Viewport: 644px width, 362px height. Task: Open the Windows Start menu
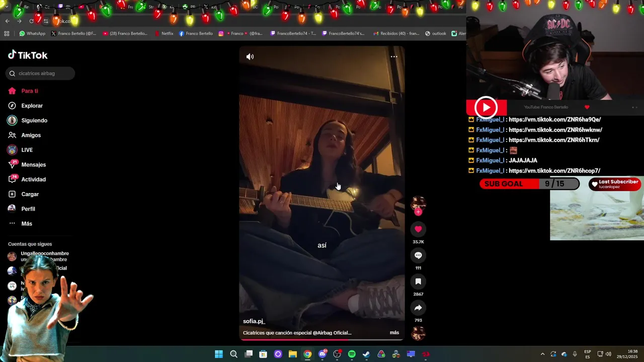coord(219,354)
